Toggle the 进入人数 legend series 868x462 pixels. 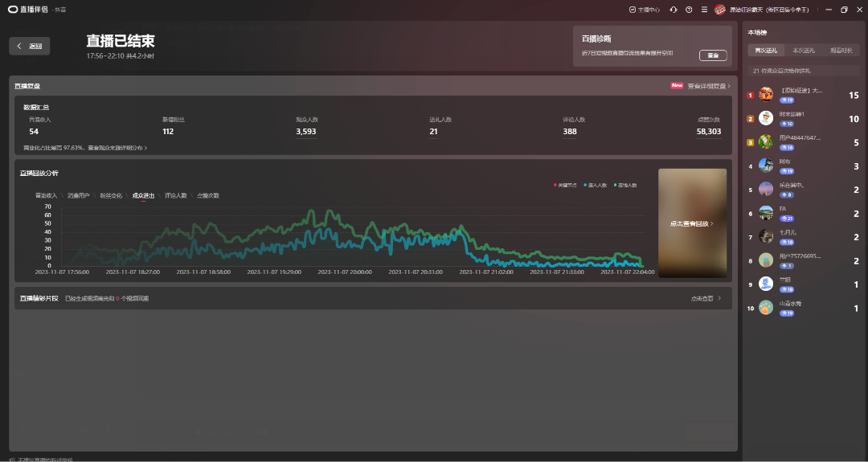596,185
